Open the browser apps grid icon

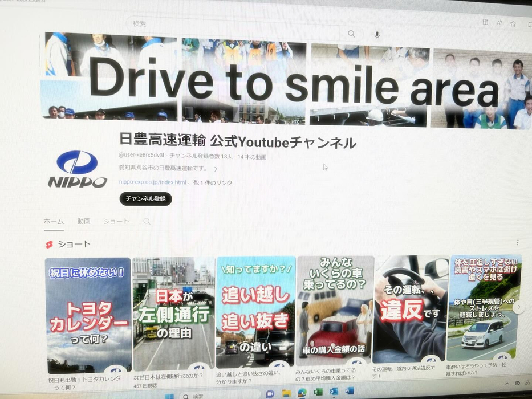tap(485, 22)
